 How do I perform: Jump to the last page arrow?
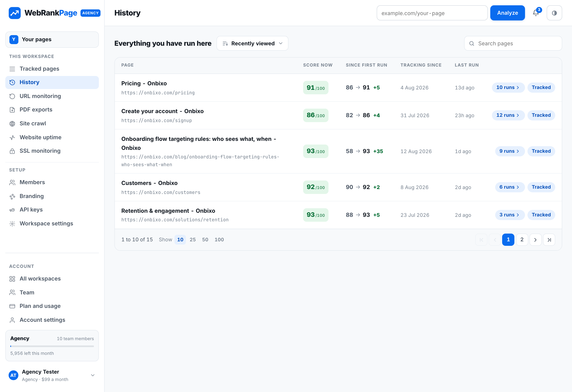coord(549,239)
